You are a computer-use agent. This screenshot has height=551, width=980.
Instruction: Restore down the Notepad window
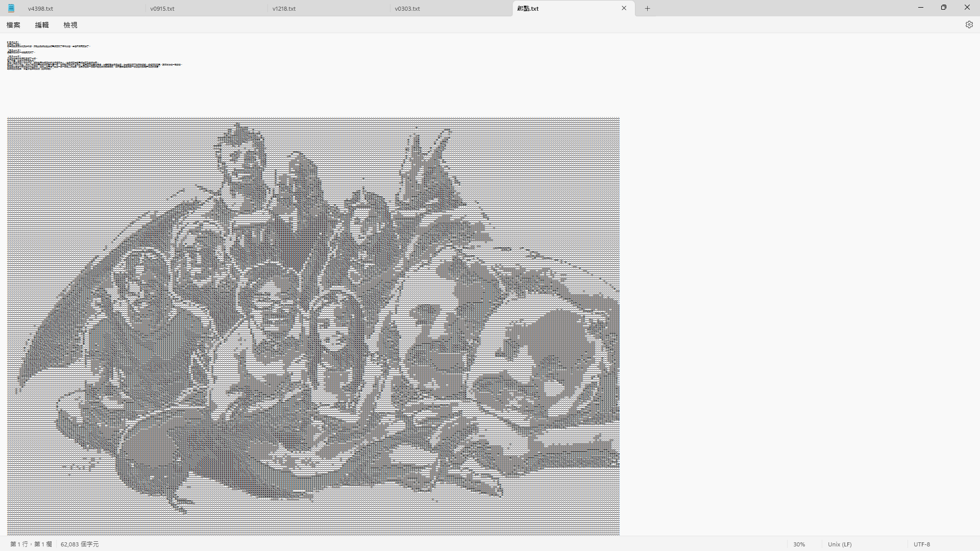pos(944,8)
